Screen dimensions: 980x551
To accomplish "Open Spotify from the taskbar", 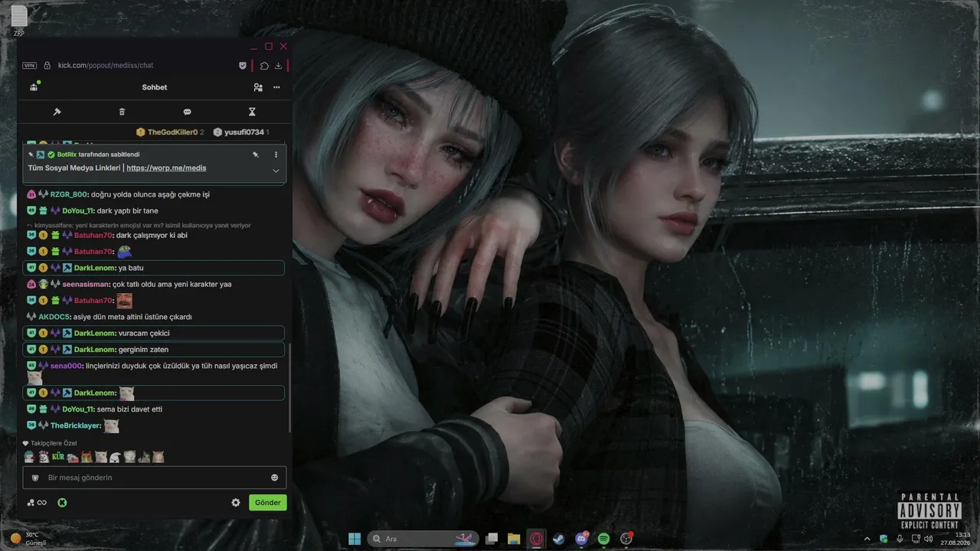I will pyautogui.click(x=603, y=539).
